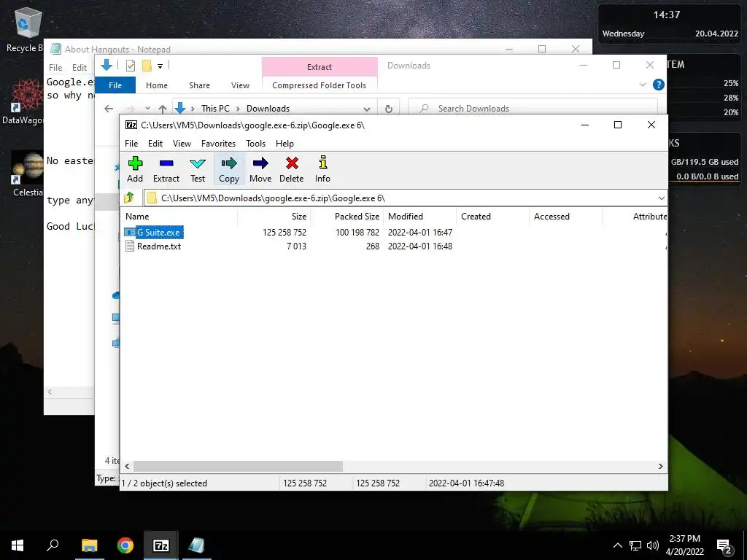This screenshot has width=747, height=560.
Task: Click the Delete toolbar icon in 7-Zip
Action: 292,169
